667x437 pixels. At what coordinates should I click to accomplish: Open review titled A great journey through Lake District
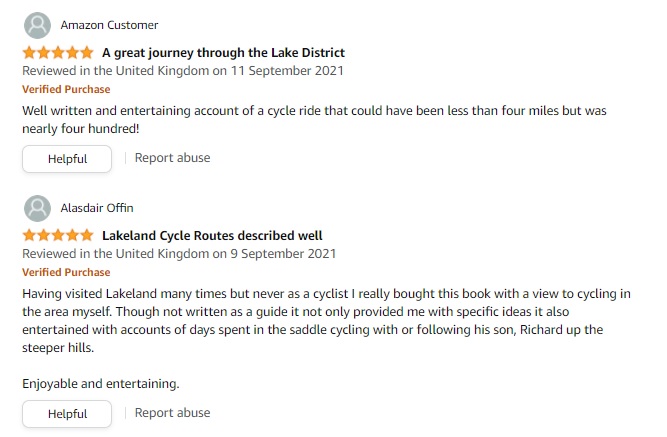point(223,53)
